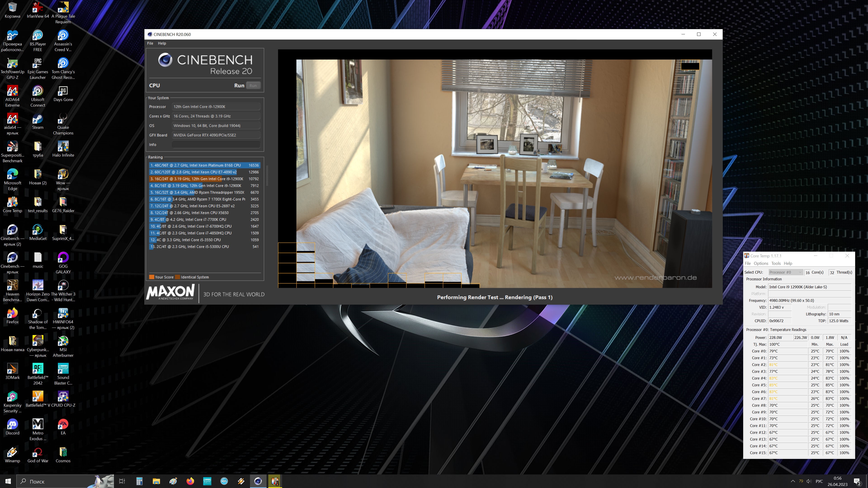Open Cinebench File menu
Image resolution: width=868 pixels, height=488 pixels.
pyautogui.click(x=150, y=43)
